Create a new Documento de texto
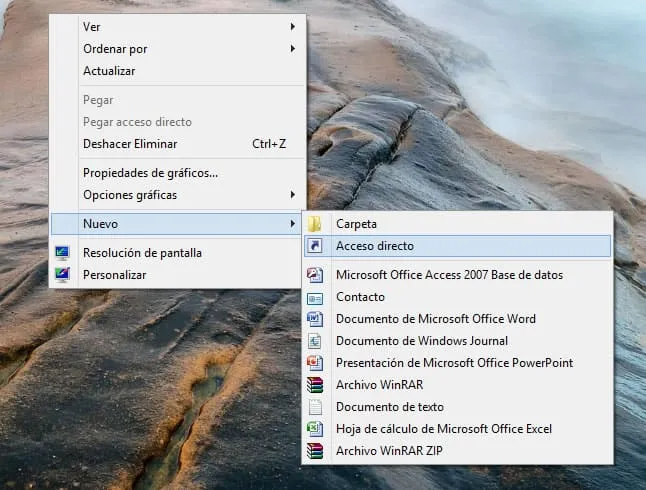Image resolution: width=646 pixels, height=490 pixels. tap(389, 407)
